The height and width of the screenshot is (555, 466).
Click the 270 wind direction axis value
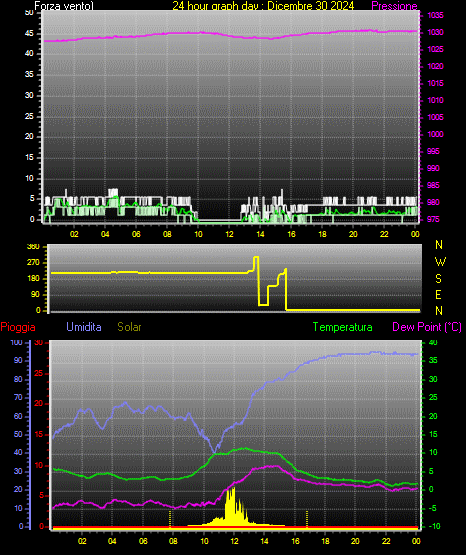coord(33,263)
